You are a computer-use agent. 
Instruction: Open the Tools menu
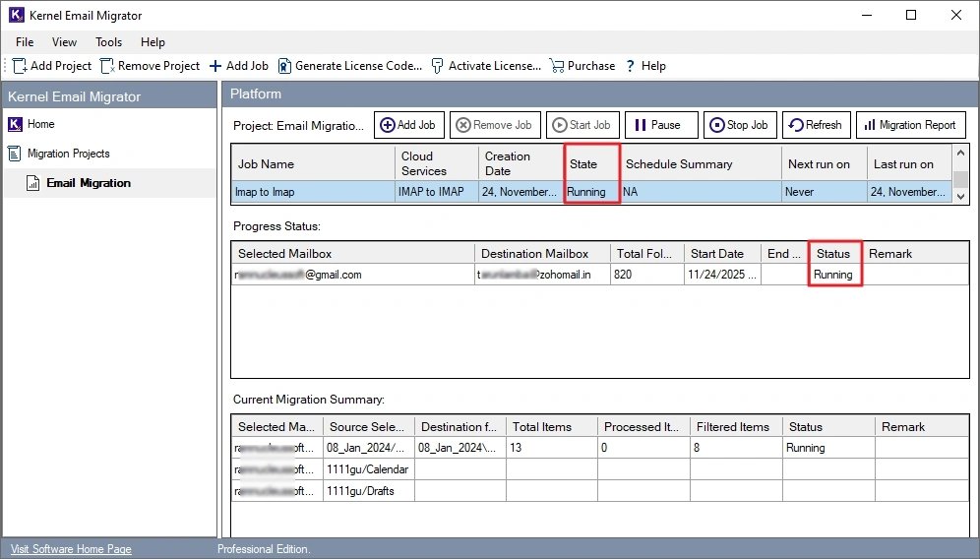click(108, 42)
